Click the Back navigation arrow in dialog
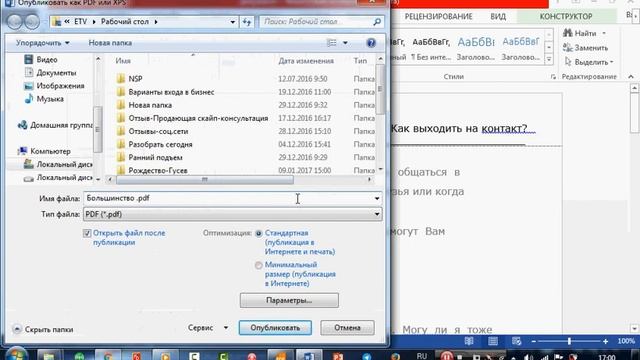The width and height of the screenshot is (640, 360). click(x=15, y=21)
